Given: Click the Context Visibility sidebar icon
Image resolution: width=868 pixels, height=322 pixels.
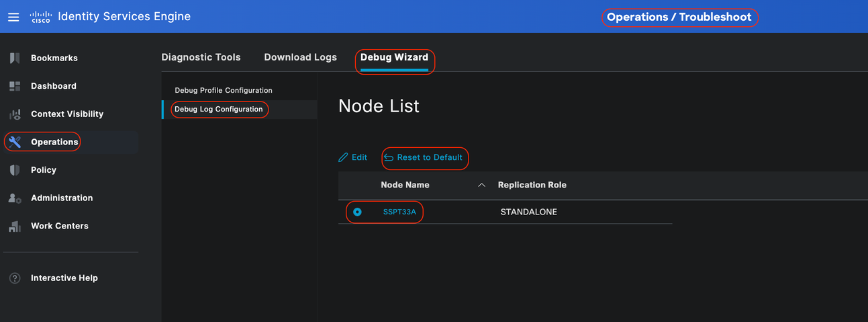Looking at the screenshot, I should (15, 114).
